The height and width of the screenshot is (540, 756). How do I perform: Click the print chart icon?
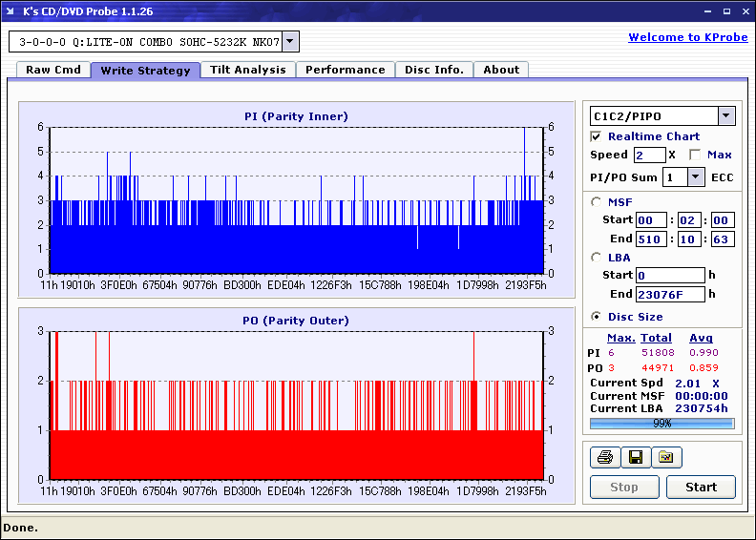tap(603, 458)
